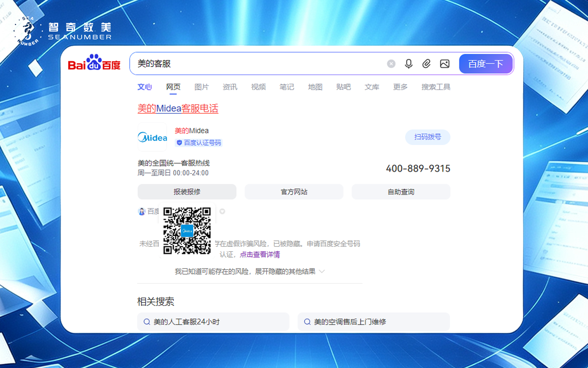Clear the search box text
This screenshot has height=368, width=588.
click(391, 64)
